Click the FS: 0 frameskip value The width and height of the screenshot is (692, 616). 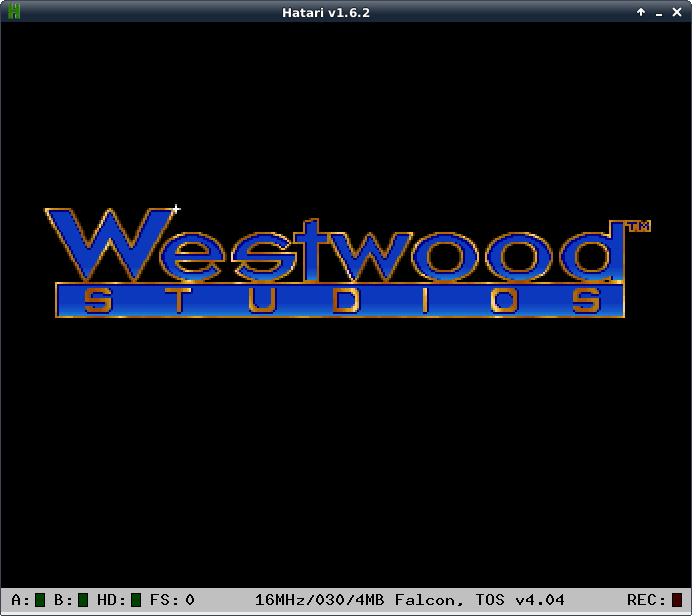(172, 600)
